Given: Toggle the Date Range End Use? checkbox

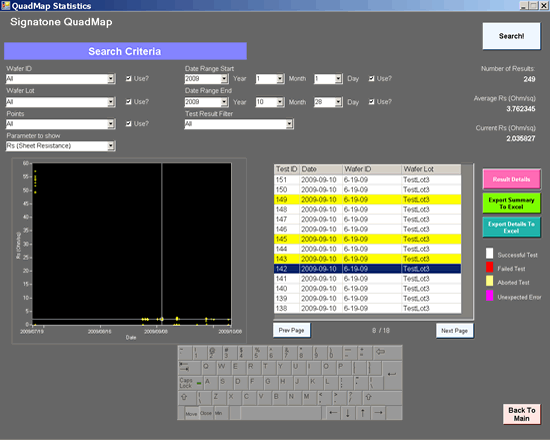Looking at the screenshot, I should point(371,102).
